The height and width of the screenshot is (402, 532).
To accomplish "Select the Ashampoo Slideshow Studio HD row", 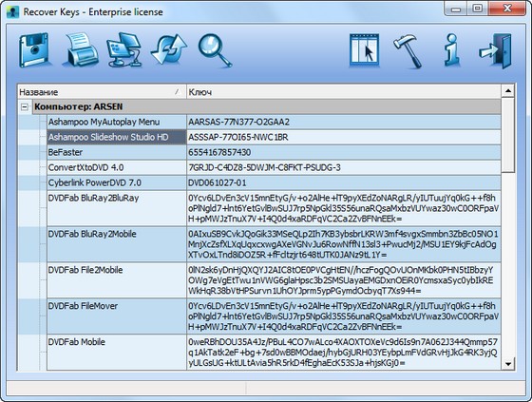I will pos(116,137).
